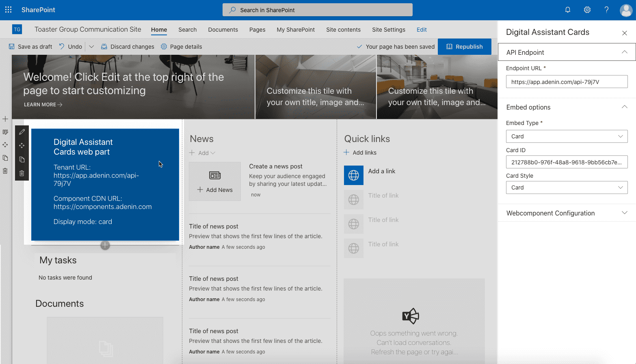Click the Toaster Group Communication Site title
The image size is (636, 364).
(x=88, y=29)
